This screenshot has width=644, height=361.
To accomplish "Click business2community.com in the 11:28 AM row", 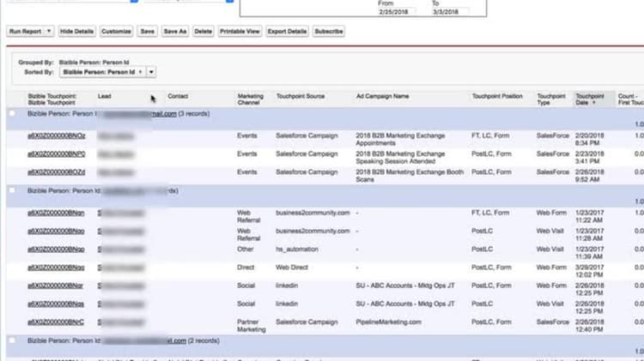I will pos(313,231).
